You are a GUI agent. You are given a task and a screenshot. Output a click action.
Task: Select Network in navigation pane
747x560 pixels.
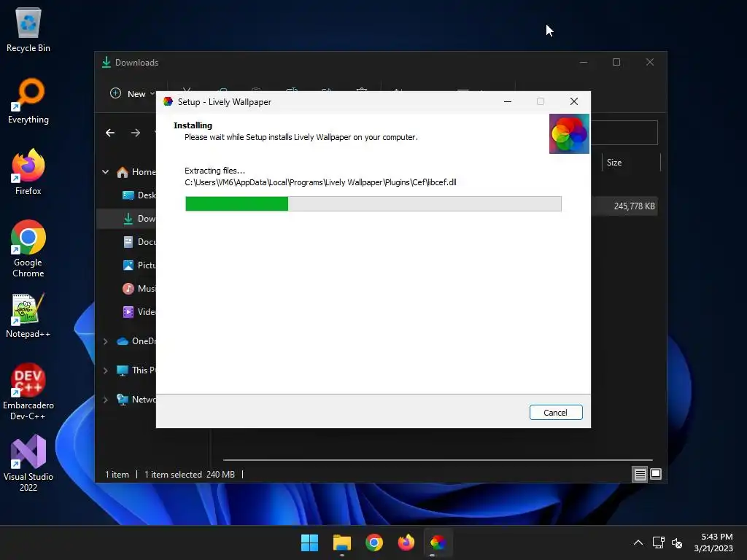coord(136,400)
